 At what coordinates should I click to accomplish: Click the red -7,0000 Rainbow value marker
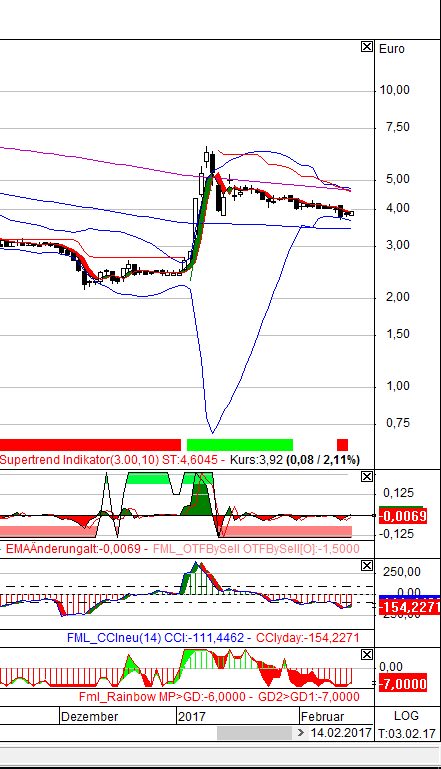coord(403,684)
